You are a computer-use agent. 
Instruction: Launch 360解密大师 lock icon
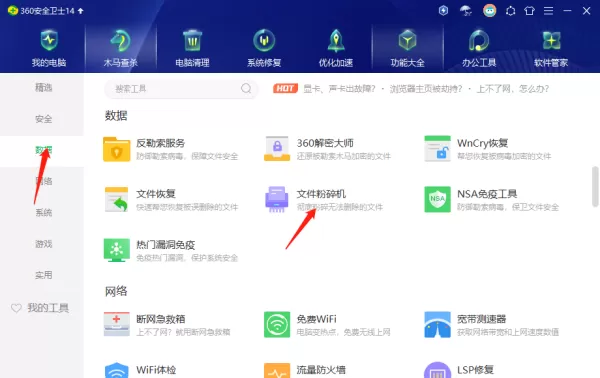[277, 149]
